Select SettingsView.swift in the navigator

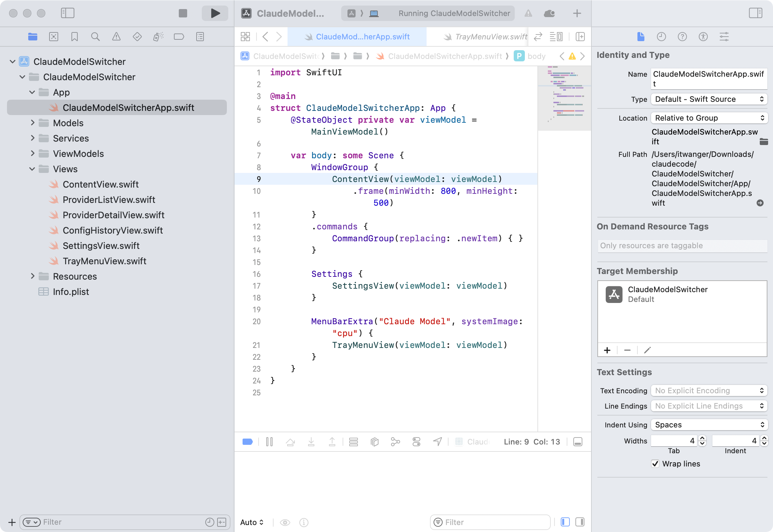pyautogui.click(x=101, y=246)
